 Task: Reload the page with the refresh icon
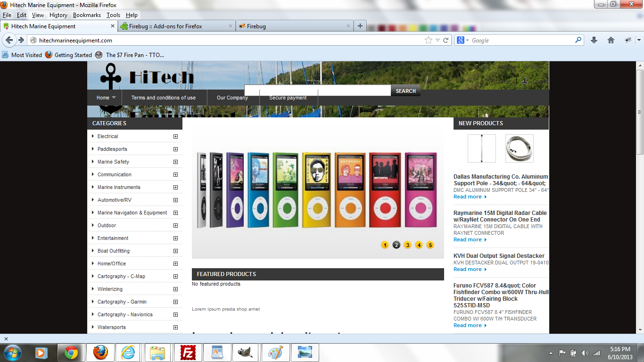point(446,41)
